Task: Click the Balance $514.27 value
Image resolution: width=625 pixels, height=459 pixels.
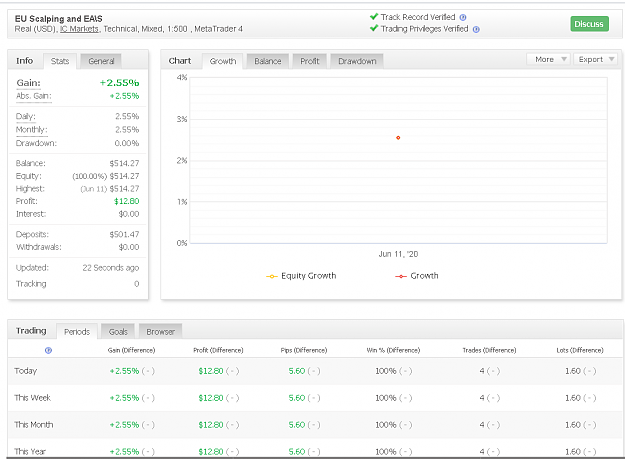Action: [x=124, y=163]
